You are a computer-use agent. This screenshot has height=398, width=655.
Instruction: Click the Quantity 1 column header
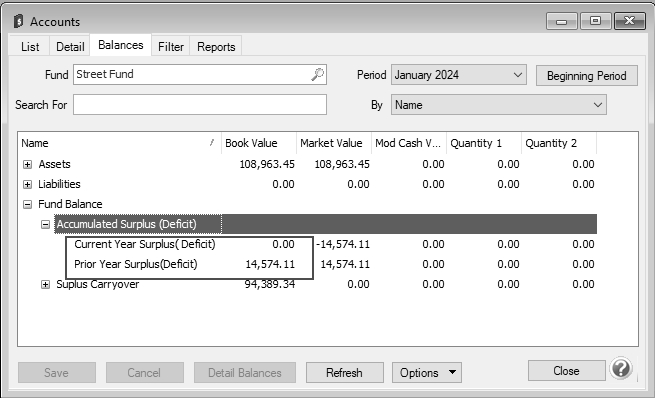[484, 143]
